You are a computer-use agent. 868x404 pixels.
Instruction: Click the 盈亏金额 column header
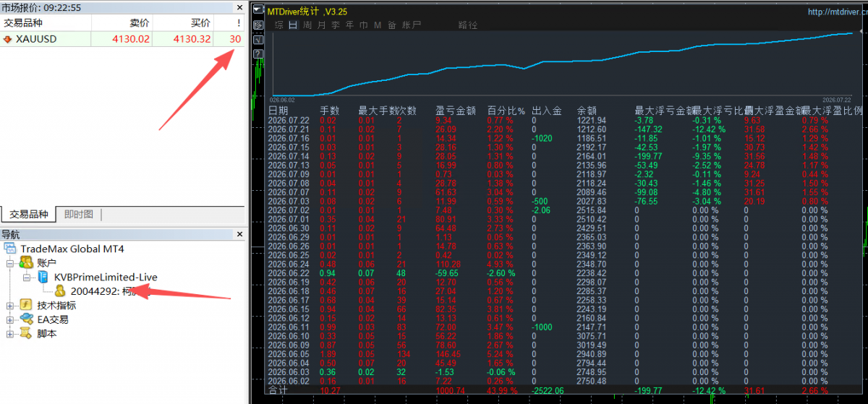click(x=456, y=111)
